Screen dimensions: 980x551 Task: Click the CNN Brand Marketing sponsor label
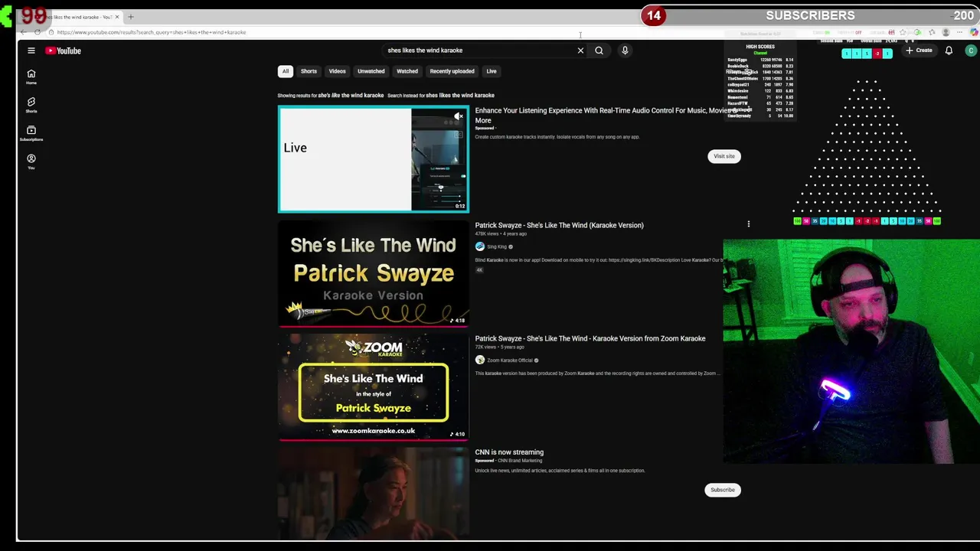point(520,461)
